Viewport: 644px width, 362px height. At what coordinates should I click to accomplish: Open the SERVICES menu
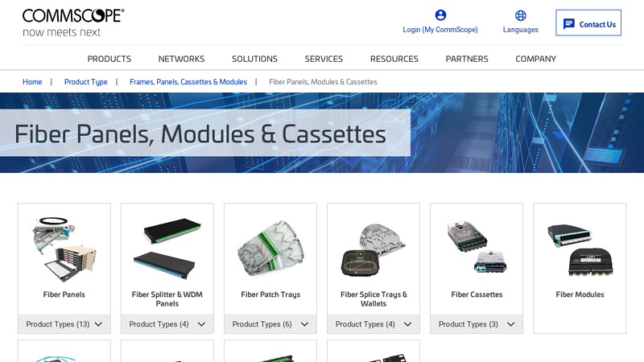pos(324,59)
